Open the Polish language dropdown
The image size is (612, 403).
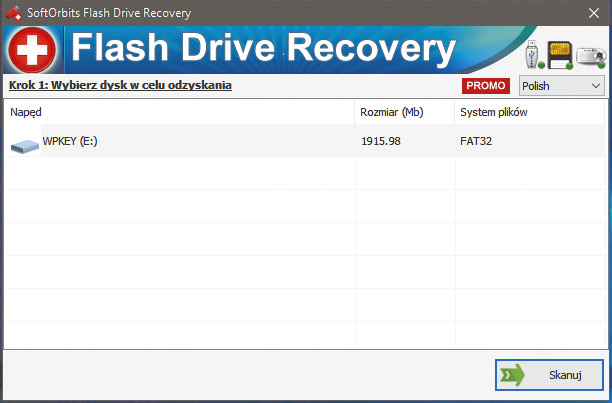pyautogui.click(x=562, y=86)
